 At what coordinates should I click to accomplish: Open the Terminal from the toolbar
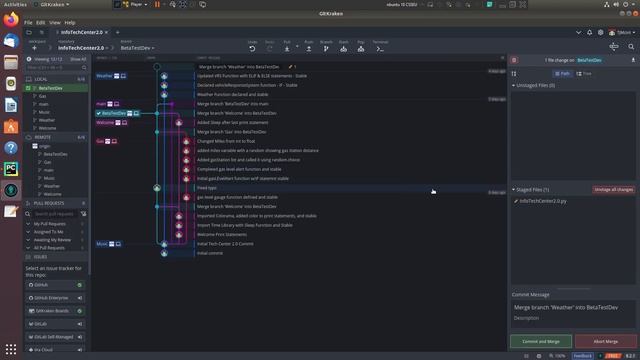pyautogui.click(x=380, y=49)
